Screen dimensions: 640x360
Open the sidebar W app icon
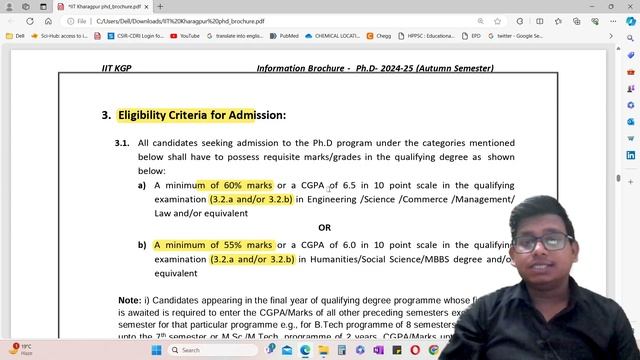(x=631, y=138)
